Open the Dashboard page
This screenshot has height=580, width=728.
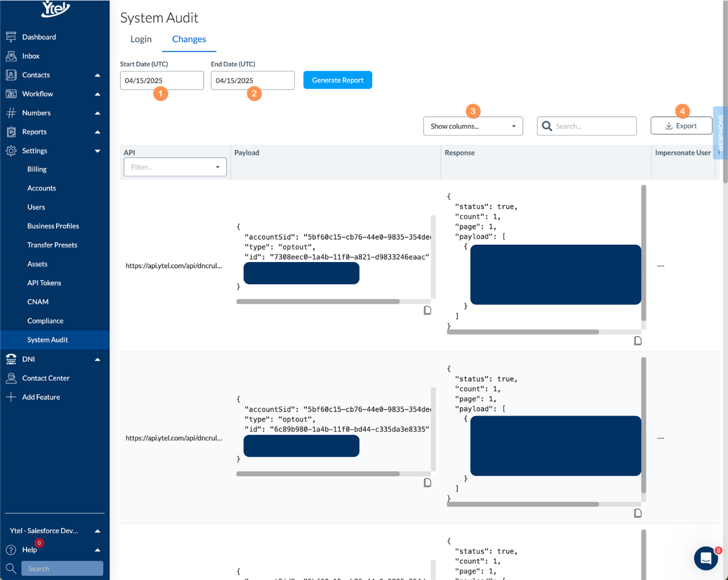39,37
